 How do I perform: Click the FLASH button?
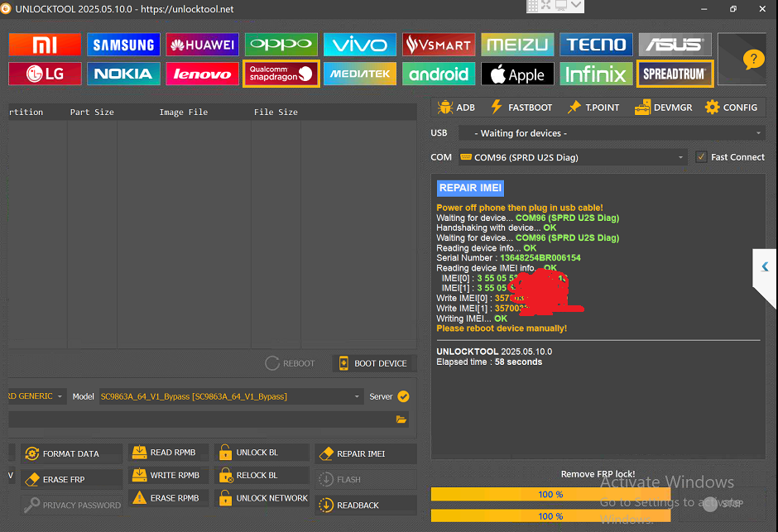366,479
